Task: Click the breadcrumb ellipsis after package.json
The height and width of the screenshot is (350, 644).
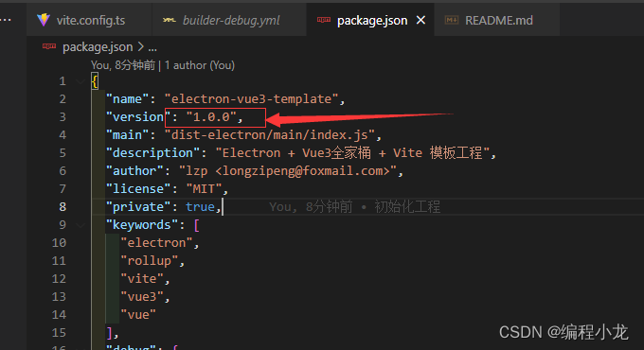Action: [x=152, y=48]
